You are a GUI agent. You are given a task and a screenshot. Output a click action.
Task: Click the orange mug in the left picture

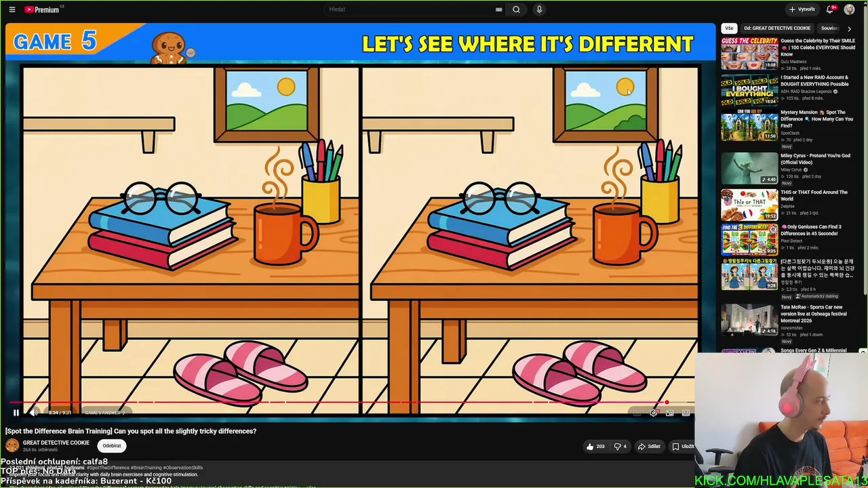coord(285,234)
